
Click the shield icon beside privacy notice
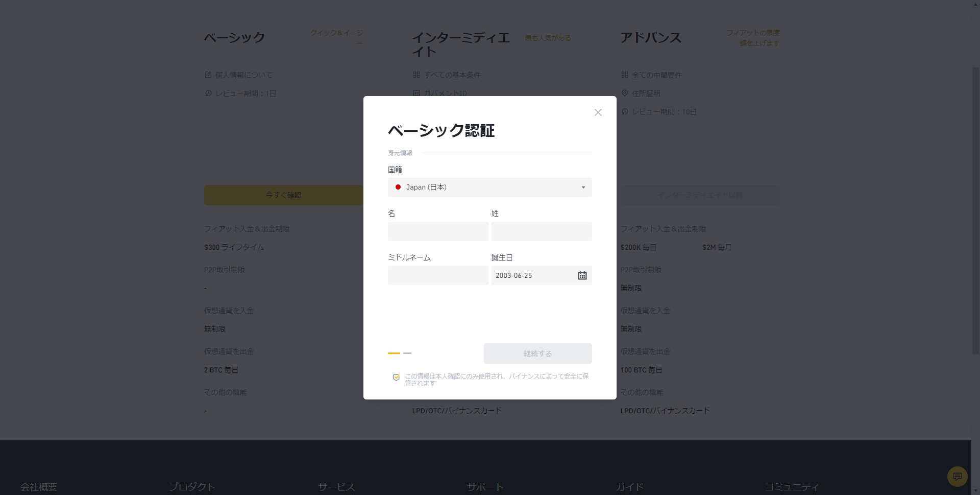tap(396, 378)
